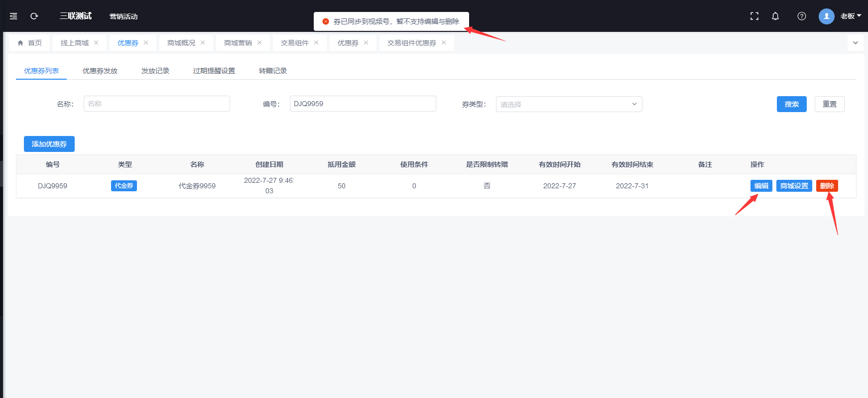868x398 pixels.
Task: Select the 优惠券列表 sub-tab
Action: [x=41, y=71]
